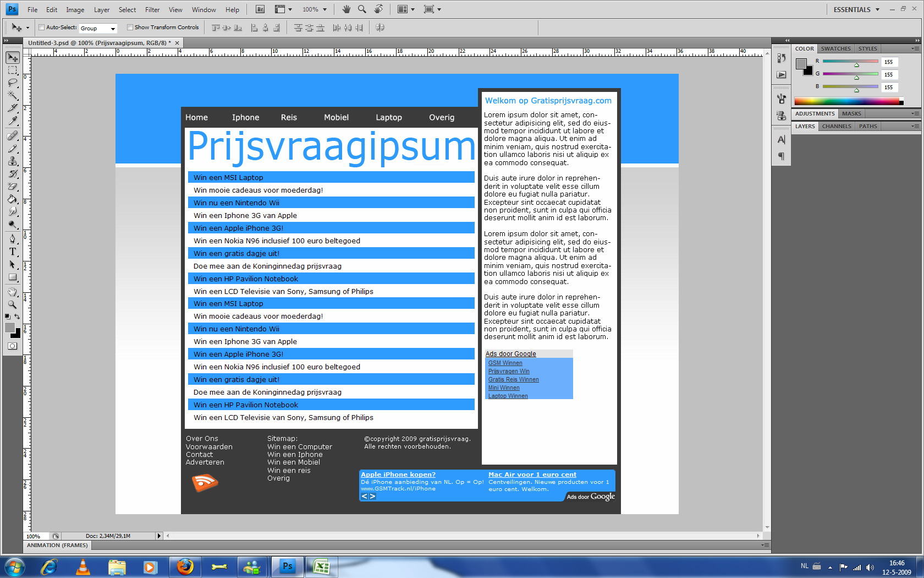Viewport: 924px width, 578px height.
Task: Click the Animation (Frames) panel tab
Action: click(x=57, y=546)
